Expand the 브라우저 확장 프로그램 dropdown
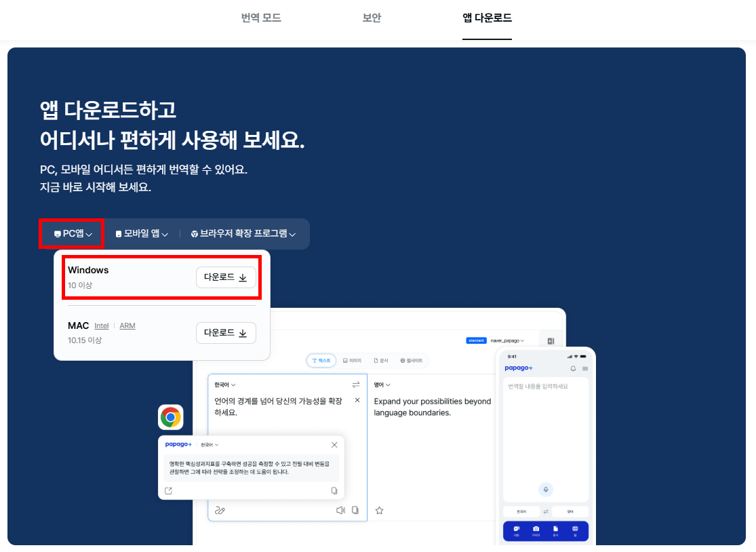The width and height of the screenshot is (756, 552). tap(243, 234)
